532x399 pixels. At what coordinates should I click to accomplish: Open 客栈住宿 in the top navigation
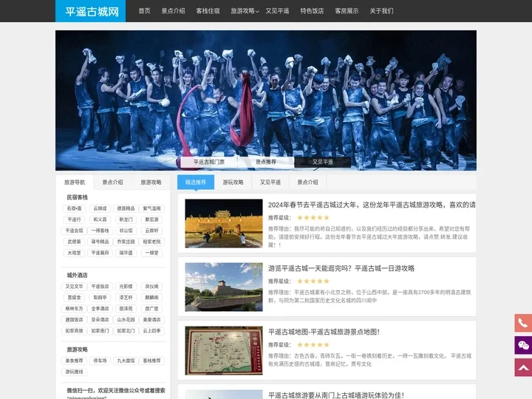pyautogui.click(x=208, y=11)
